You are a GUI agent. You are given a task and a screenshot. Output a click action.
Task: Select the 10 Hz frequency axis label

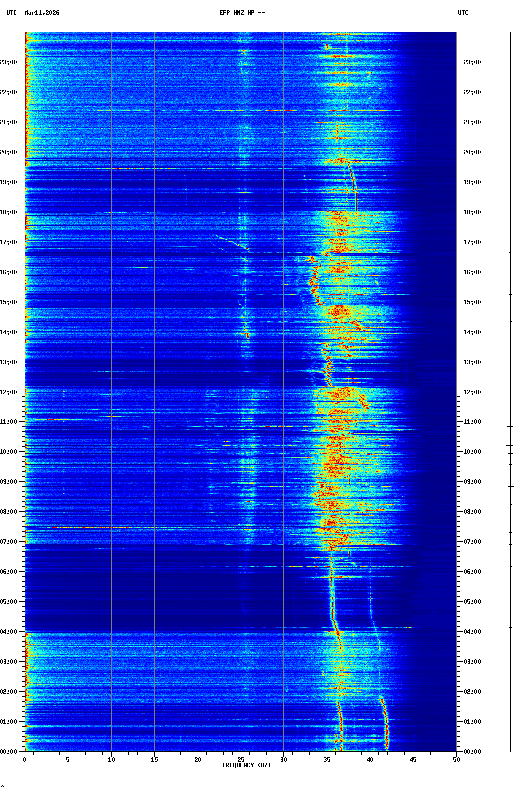tap(111, 760)
